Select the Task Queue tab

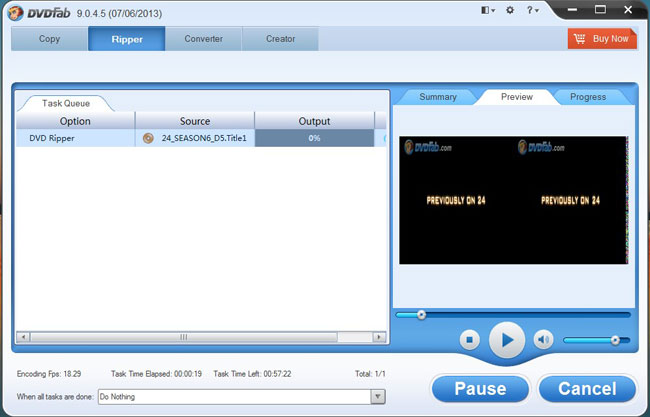point(65,103)
